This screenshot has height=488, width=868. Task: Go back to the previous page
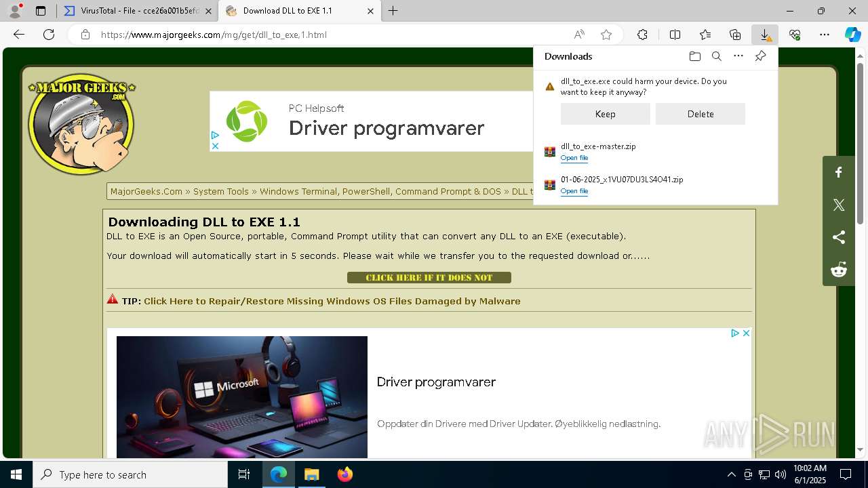19,35
